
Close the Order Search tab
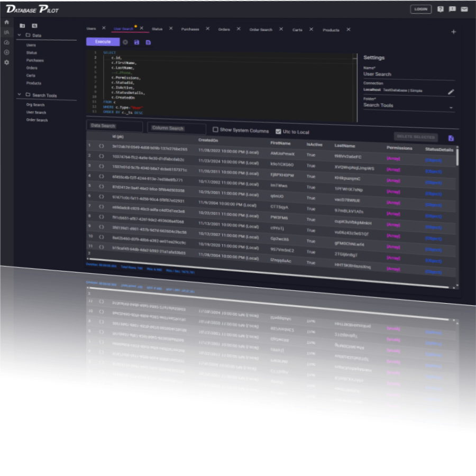pyautogui.click(x=281, y=29)
